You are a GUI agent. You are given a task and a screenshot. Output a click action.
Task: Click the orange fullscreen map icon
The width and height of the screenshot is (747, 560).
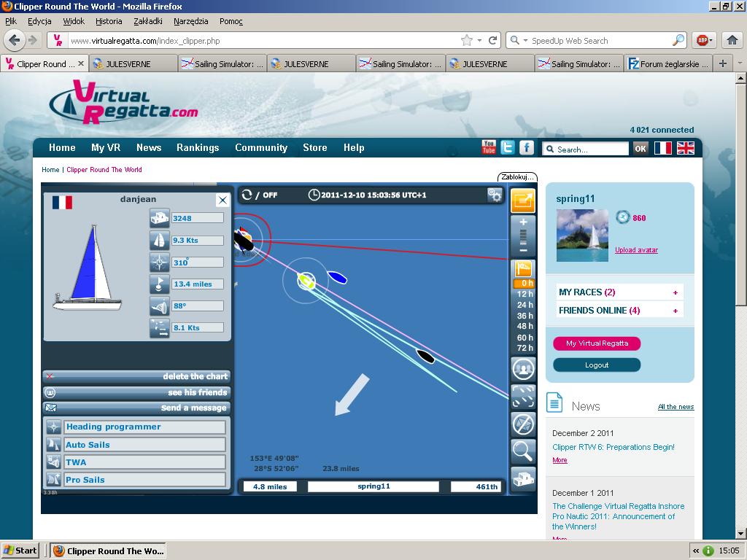pos(522,201)
